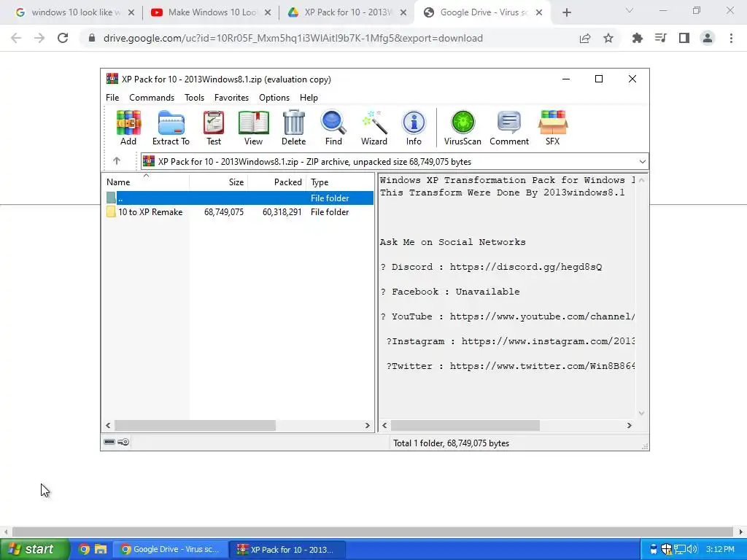Screen dimensions: 747x560
Task: Open the Commands menu
Action: click(152, 97)
